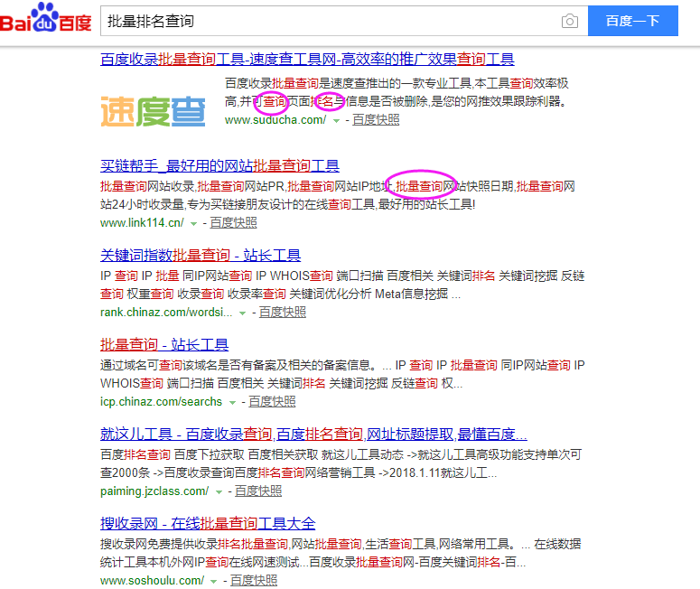Click rank.chinaz.com/wordsi... URL
The height and width of the screenshot is (589, 700).
point(166,312)
